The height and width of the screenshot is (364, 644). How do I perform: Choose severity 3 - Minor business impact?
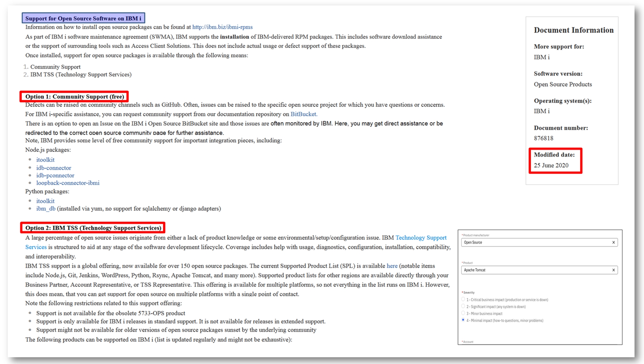click(463, 313)
